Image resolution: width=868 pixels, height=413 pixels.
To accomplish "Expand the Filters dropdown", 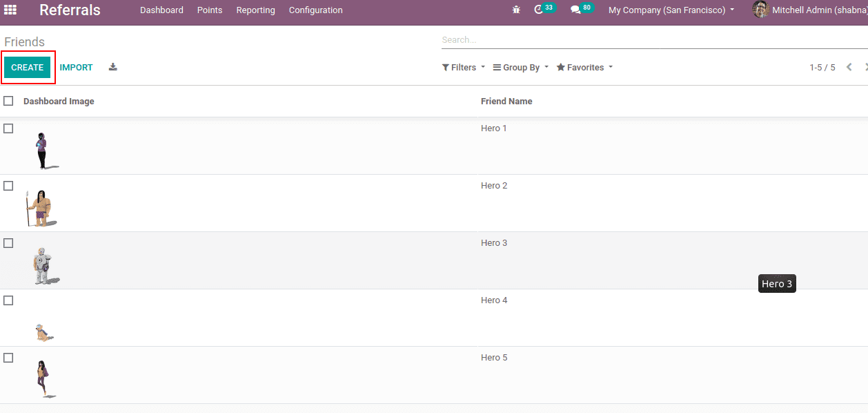I will (464, 68).
